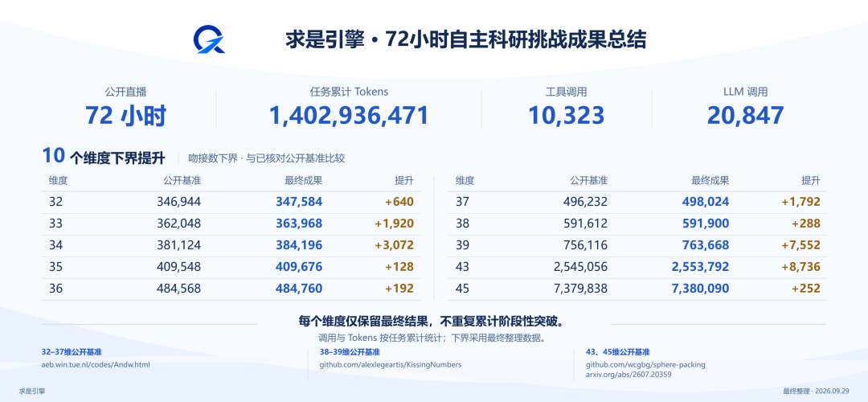
Task: Click the total tokens value 1,402,936,471
Action: [x=349, y=115]
